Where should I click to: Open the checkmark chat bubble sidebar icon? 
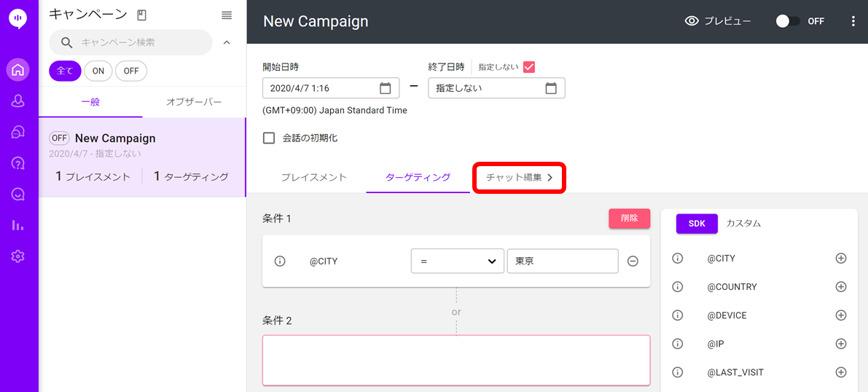click(x=18, y=194)
